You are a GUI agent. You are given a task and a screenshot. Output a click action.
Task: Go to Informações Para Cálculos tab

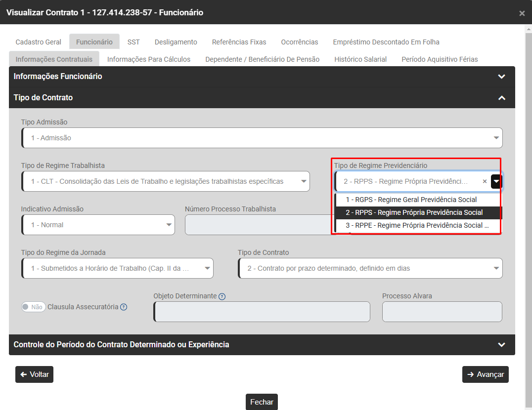[x=148, y=59]
